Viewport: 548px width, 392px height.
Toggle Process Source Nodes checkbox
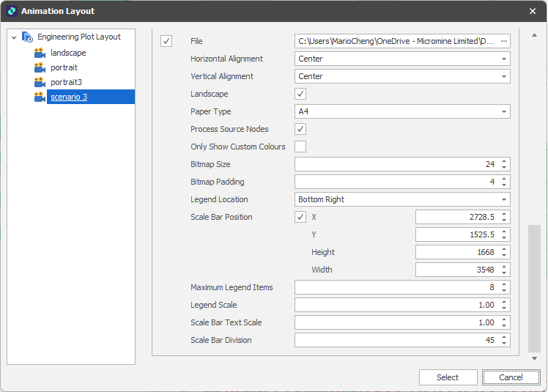point(300,129)
